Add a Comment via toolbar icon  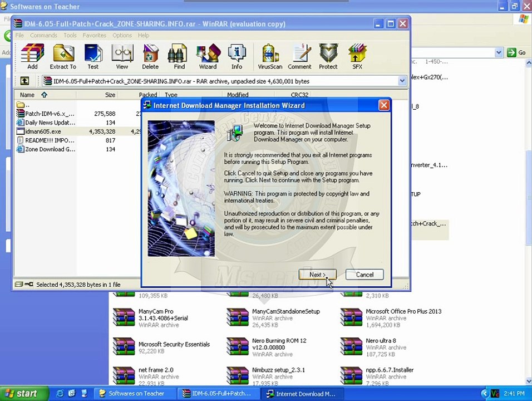coord(299,57)
